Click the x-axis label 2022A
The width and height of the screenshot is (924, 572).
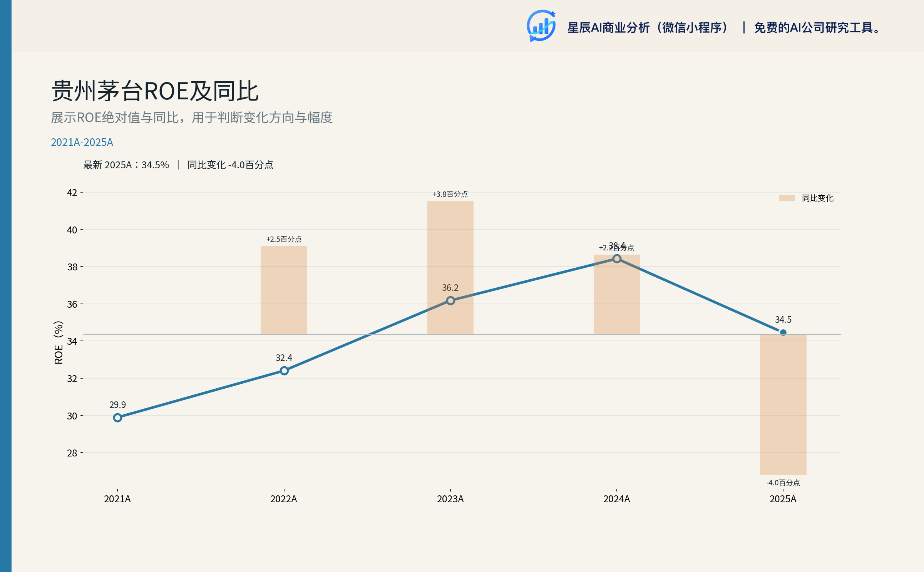pos(284,499)
